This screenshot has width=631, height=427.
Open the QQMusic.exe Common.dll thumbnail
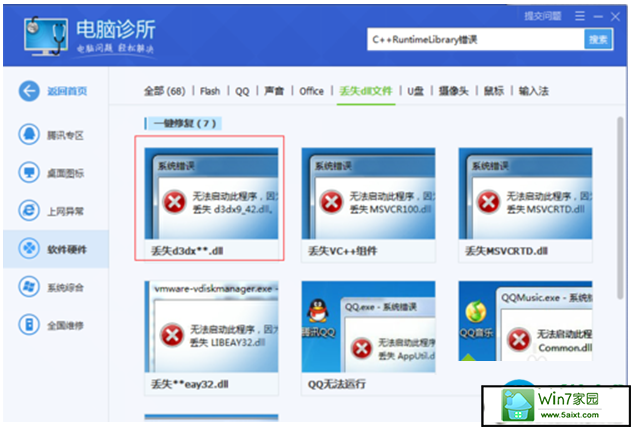tap(525, 321)
